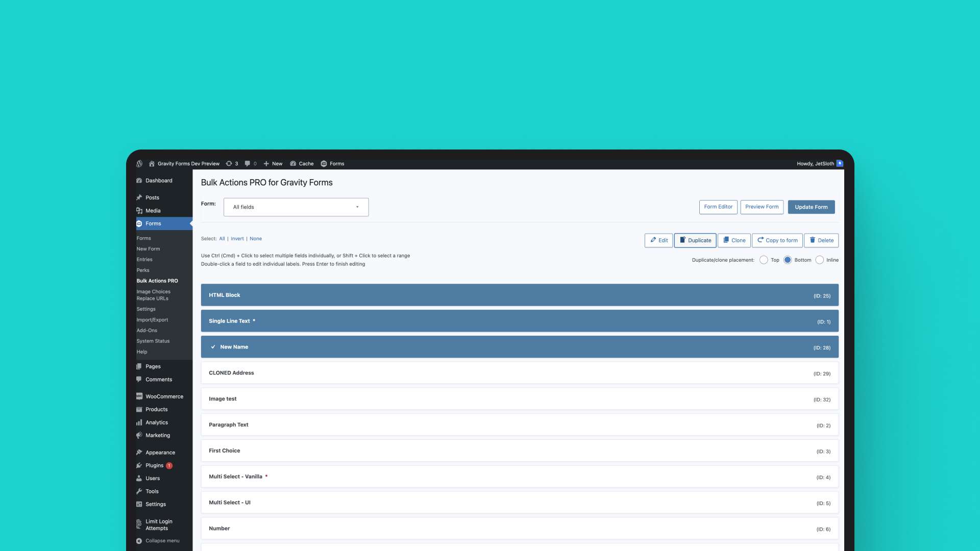Select the Image test field row
Viewport: 980px width, 551px height.
pyautogui.click(x=520, y=399)
